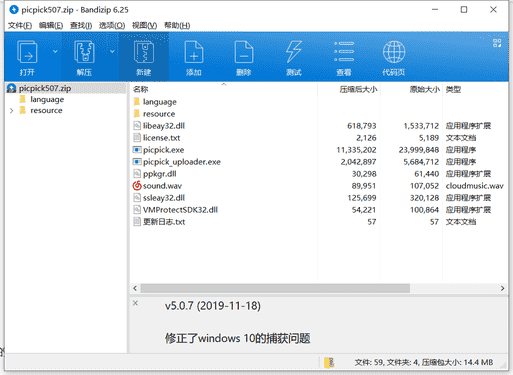The height and width of the screenshot is (375, 513).
Task: Open the 视图(V) menu
Action: click(x=144, y=25)
